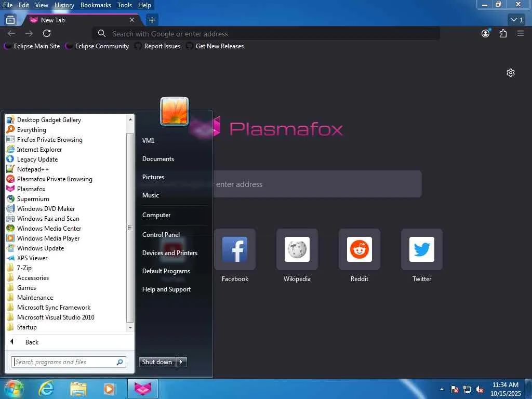Open Computer from the Start menu
Image resolution: width=532 pixels, height=399 pixels.
(156, 215)
